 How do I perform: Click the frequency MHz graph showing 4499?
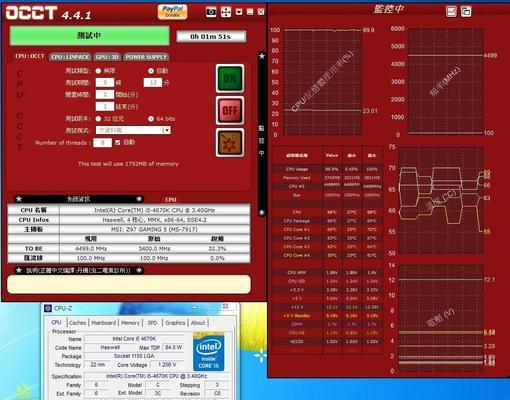[446, 82]
